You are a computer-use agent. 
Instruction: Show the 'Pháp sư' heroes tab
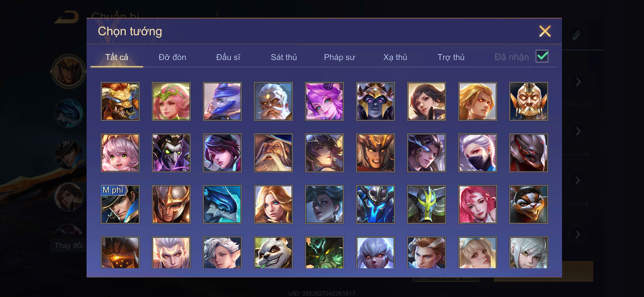[x=339, y=57]
